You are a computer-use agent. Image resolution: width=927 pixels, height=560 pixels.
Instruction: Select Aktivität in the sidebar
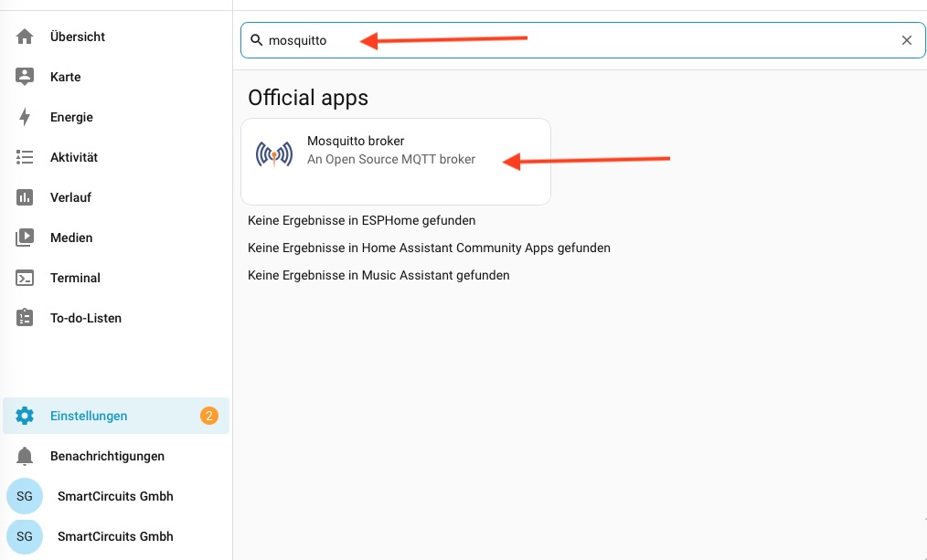click(116, 157)
